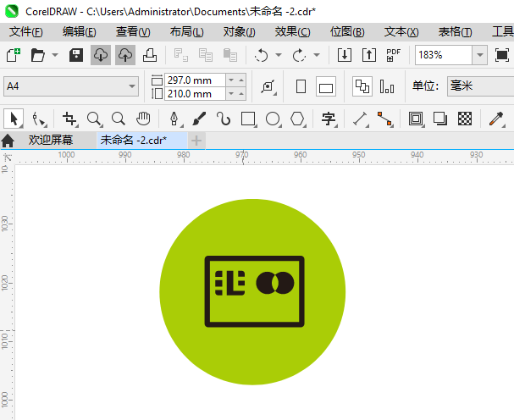Screen dimensions: 514x420
Task: Toggle the all pages layout button
Action: 362,86
